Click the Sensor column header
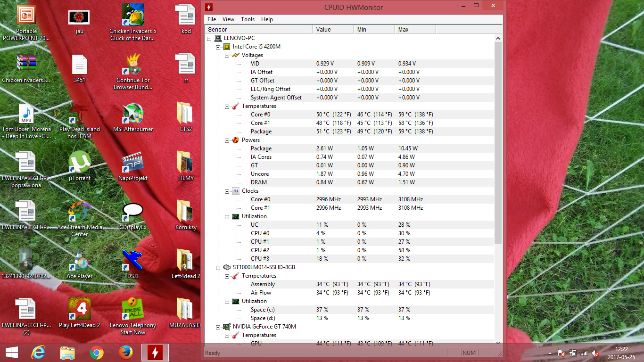 259,29
